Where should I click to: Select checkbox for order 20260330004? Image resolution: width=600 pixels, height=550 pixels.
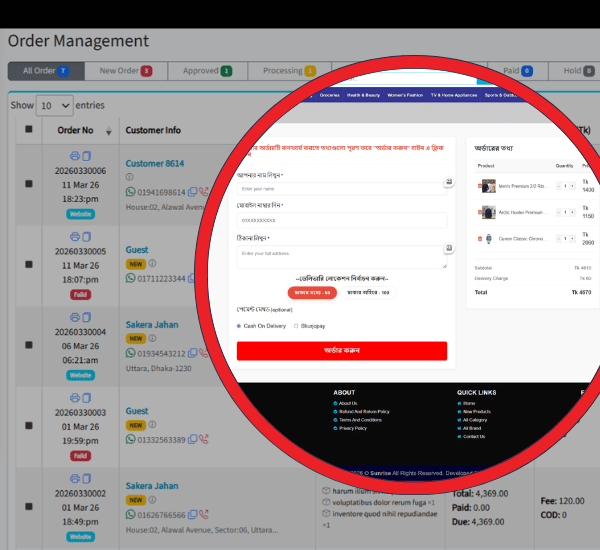click(x=29, y=345)
